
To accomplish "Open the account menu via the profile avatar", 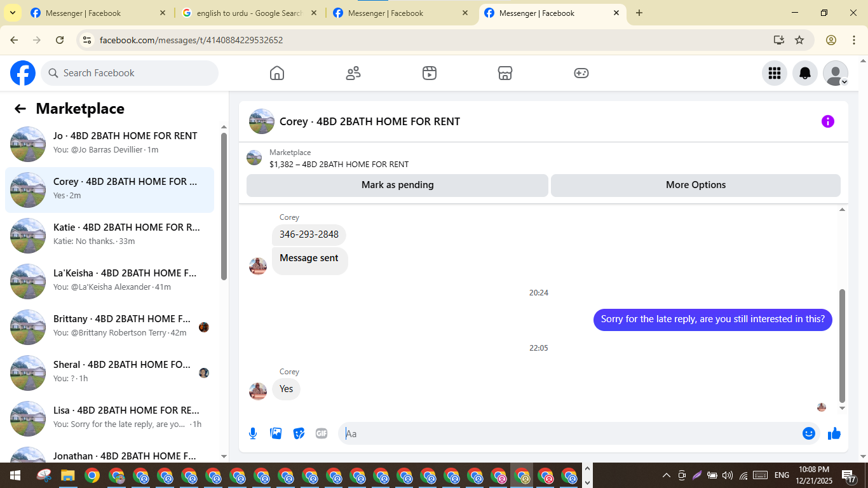I will (836, 73).
